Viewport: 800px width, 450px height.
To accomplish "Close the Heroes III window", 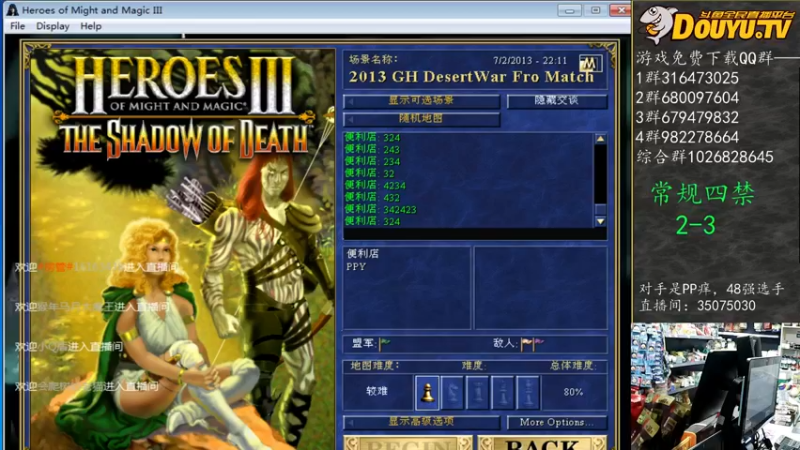I will click(621, 10).
